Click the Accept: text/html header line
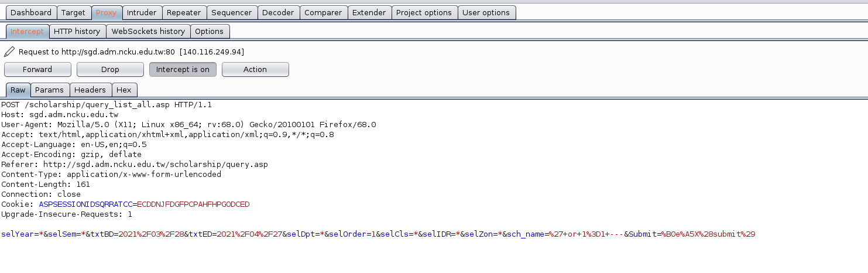The image size is (868, 273). pos(167,135)
